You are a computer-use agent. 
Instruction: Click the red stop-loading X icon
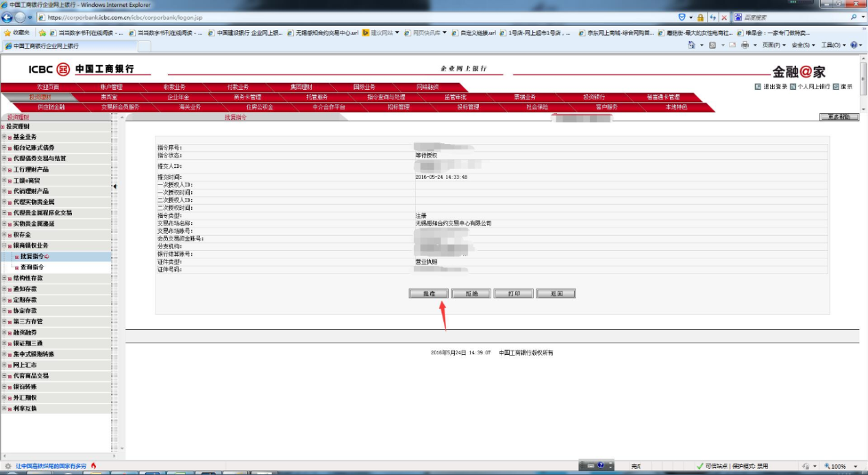click(724, 17)
